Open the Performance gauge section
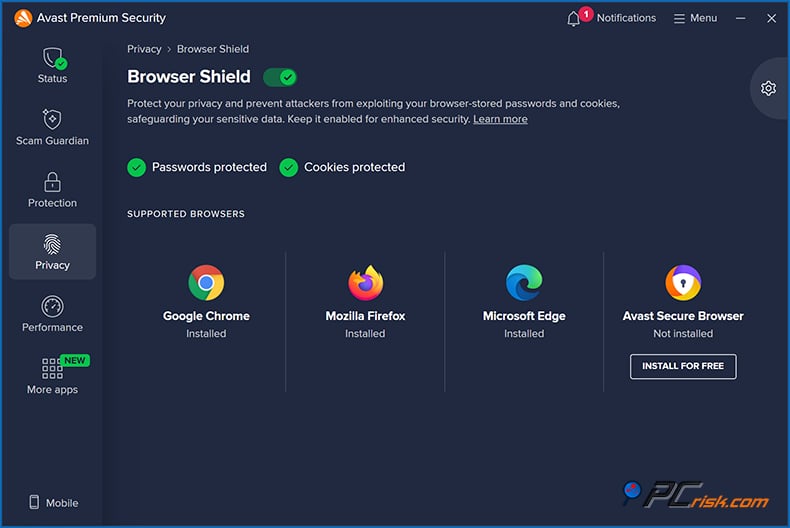The image size is (790, 528). click(x=52, y=308)
